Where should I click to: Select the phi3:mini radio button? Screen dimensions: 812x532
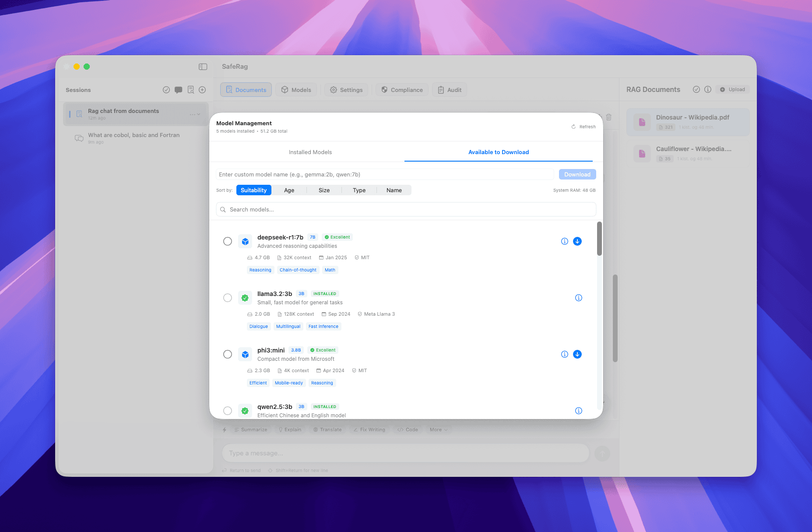pyautogui.click(x=228, y=354)
